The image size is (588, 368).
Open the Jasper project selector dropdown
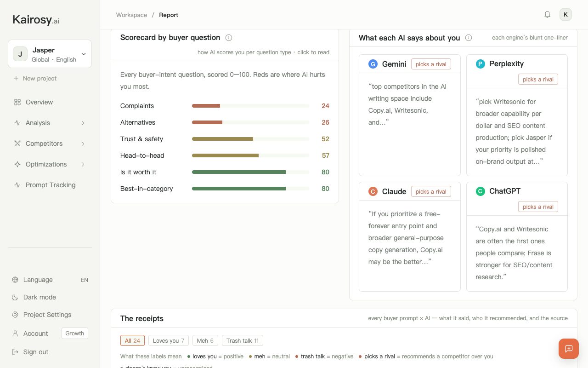pyautogui.click(x=50, y=54)
